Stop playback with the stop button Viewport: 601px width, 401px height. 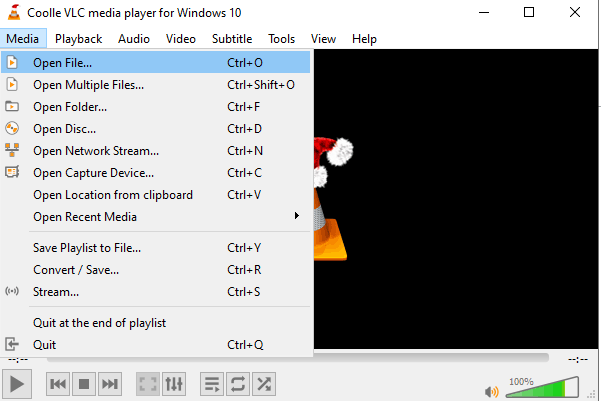point(84,384)
